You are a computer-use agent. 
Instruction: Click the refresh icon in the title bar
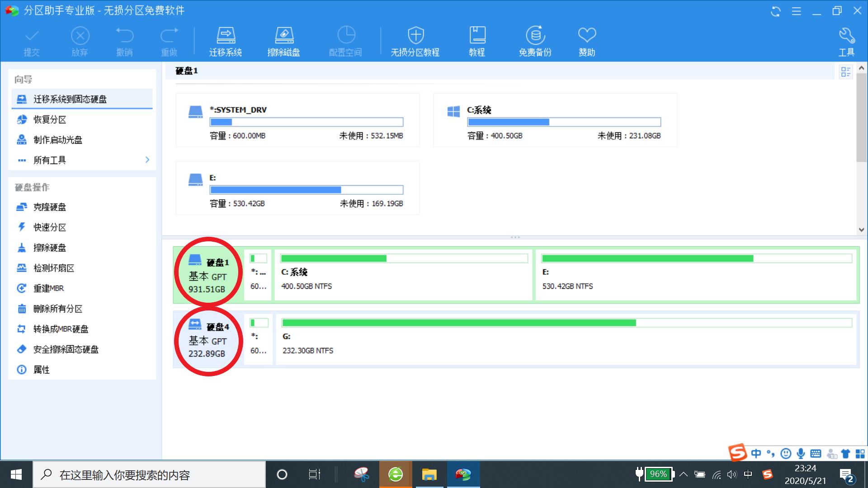tap(776, 11)
